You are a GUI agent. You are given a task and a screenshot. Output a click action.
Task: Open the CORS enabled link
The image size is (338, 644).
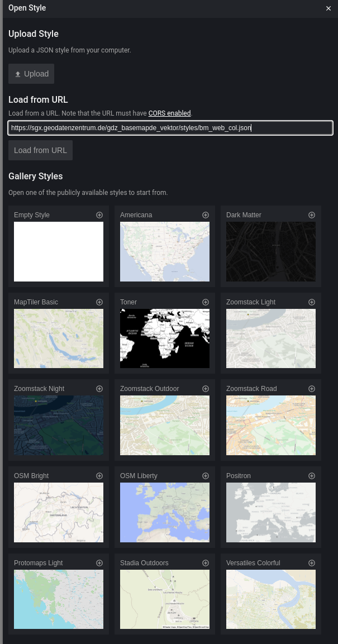tap(169, 113)
